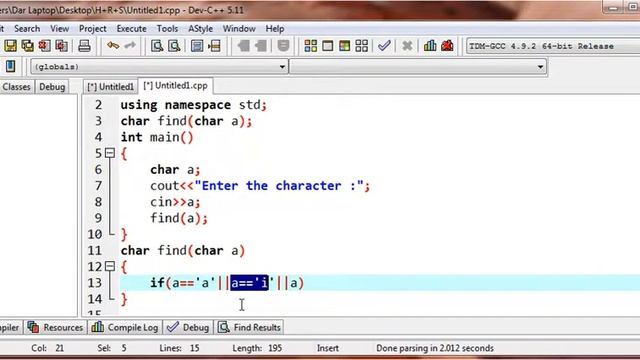Open Profile Analysis bar chart icon

[430, 46]
